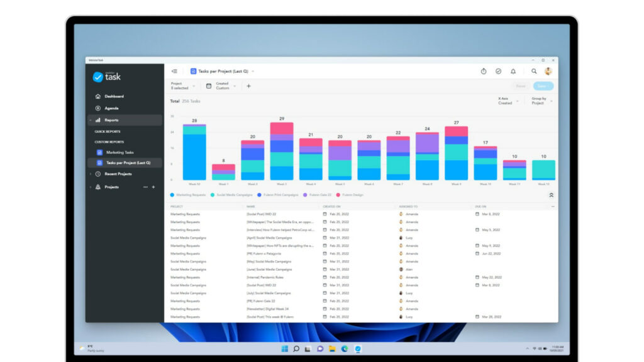Viewport: 644px width, 362px height.
Task: Expand the Recent Projects section arrow
Action: pyautogui.click(x=91, y=174)
